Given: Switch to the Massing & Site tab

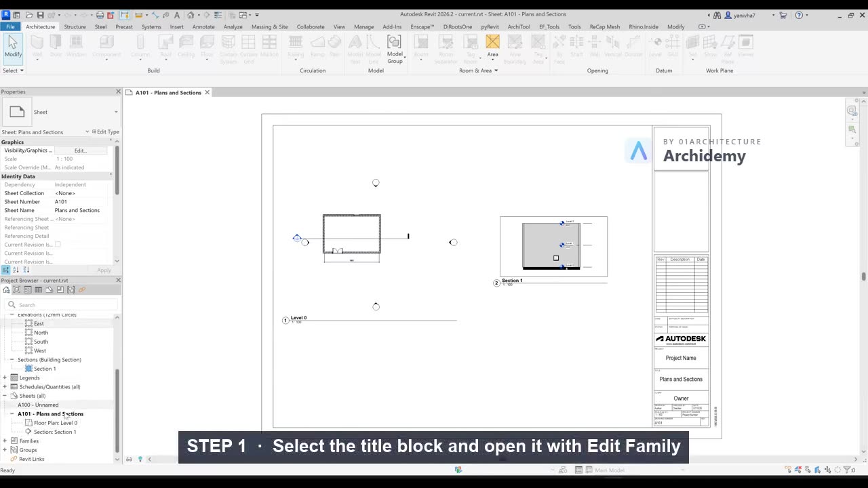Looking at the screenshot, I should coord(269,27).
